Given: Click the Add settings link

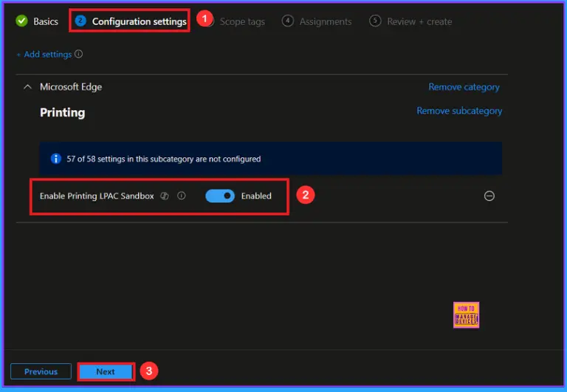Looking at the screenshot, I should (44, 54).
